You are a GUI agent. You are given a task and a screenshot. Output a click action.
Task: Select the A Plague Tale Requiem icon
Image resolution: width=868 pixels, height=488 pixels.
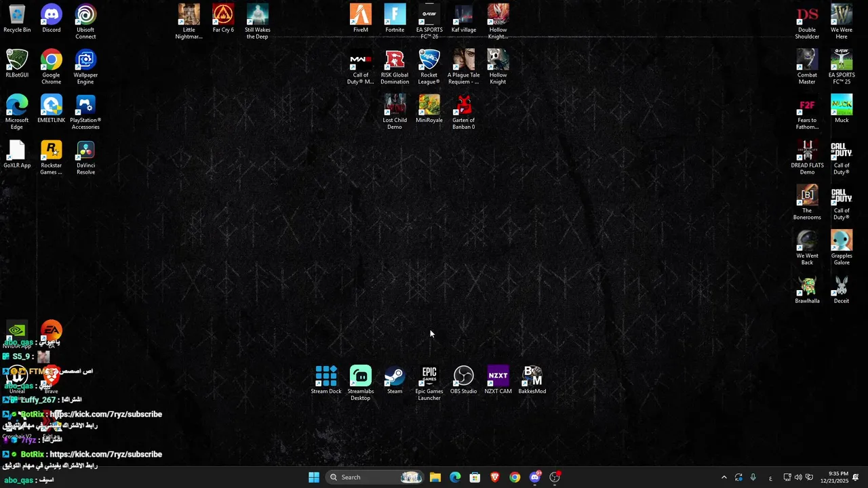(464, 67)
